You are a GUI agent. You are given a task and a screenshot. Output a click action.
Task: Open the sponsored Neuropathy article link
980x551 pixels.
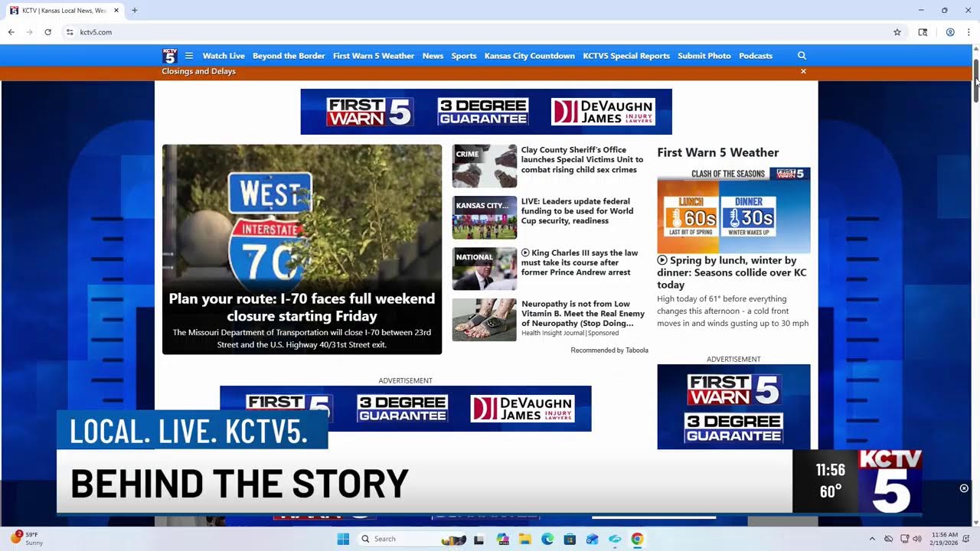[583, 314]
